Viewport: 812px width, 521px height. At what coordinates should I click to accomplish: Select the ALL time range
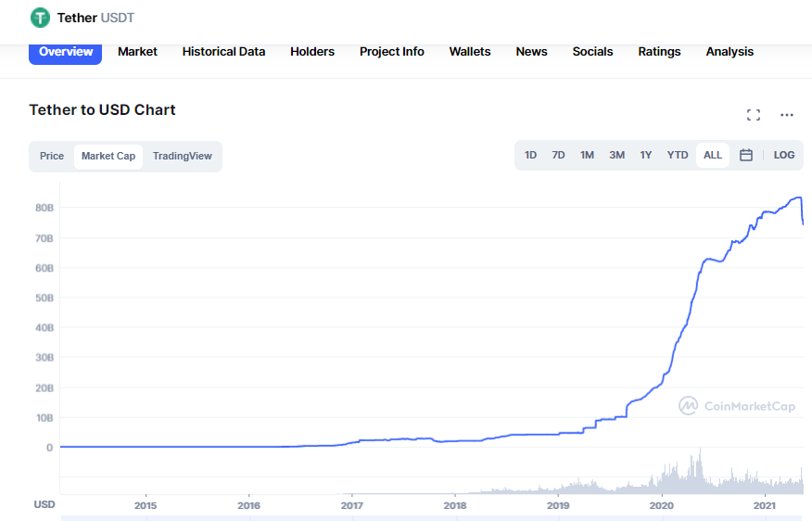pyautogui.click(x=713, y=155)
